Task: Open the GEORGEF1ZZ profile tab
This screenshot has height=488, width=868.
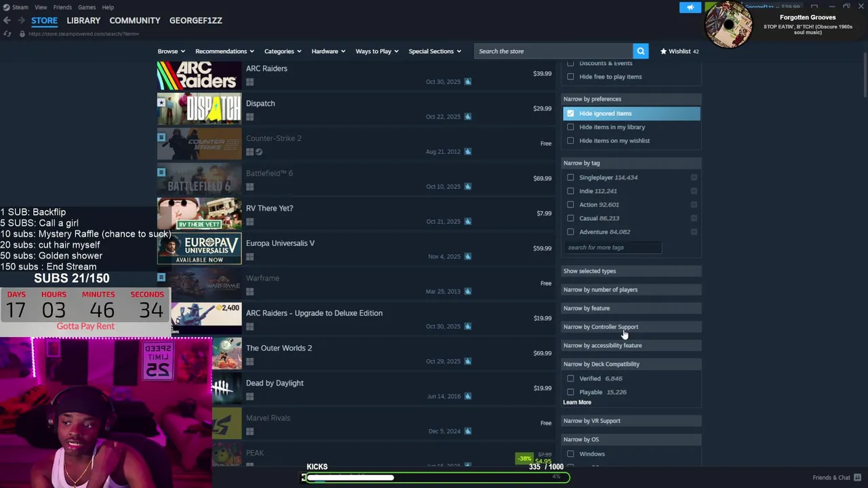Action: tap(196, 20)
